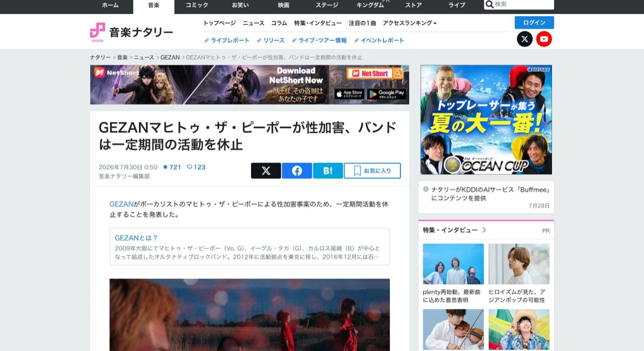The width and height of the screenshot is (644, 351).
Task: Go to ライブ・ツアー情報 tag link
Action: (319, 40)
